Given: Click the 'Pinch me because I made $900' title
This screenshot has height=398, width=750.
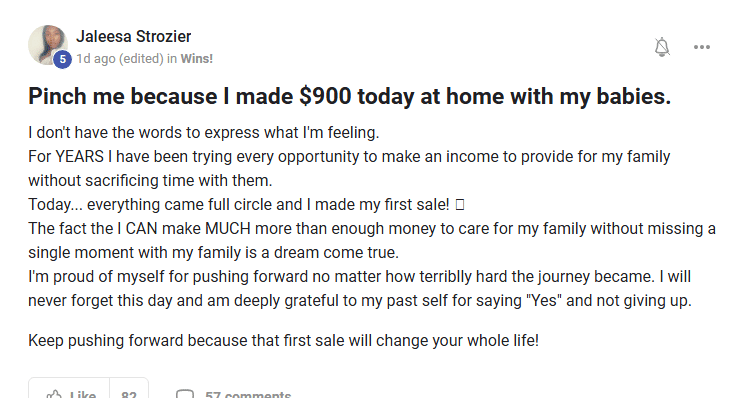Looking at the screenshot, I should [x=350, y=96].
